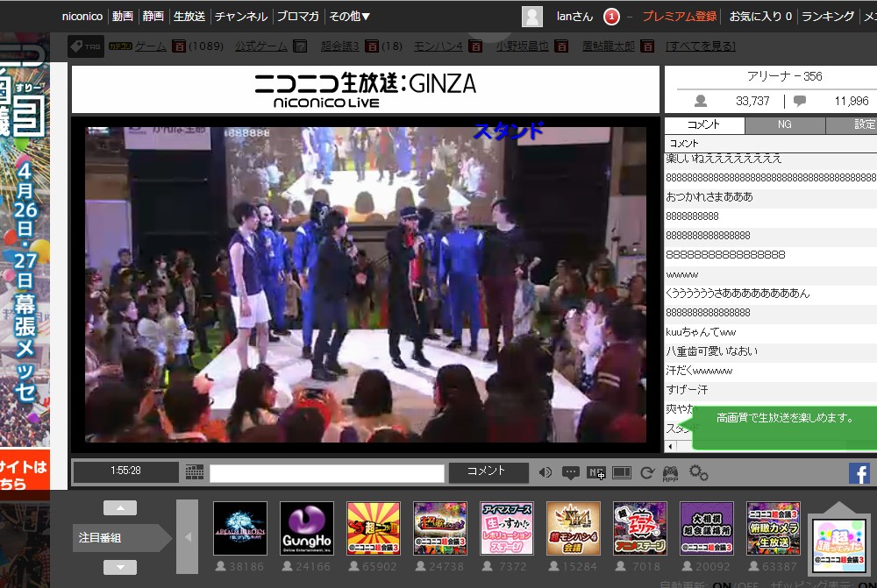Image resolution: width=877 pixels, height=588 pixels.
Task: Open A Realm Reborn program thumbnail
Action: coord(240,528)
